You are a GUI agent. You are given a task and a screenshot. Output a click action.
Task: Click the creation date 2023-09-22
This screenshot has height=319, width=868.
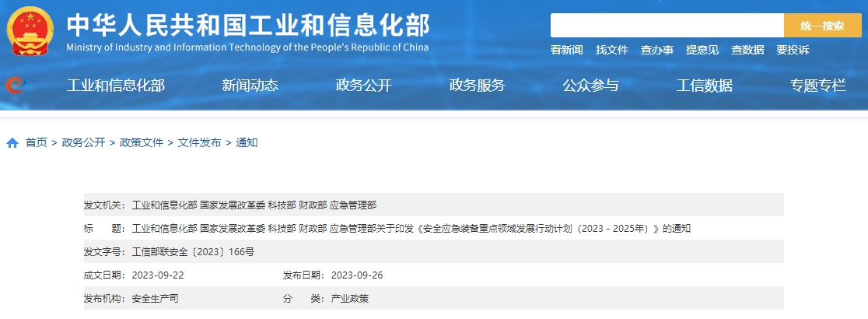pyautogui.click(x=157, y=275)
